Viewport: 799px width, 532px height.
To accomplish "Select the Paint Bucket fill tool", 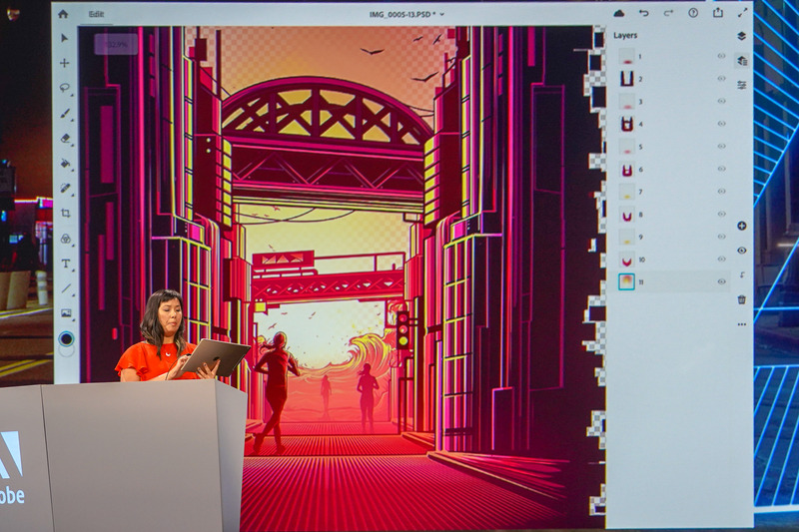I will [x=65, y=163].
